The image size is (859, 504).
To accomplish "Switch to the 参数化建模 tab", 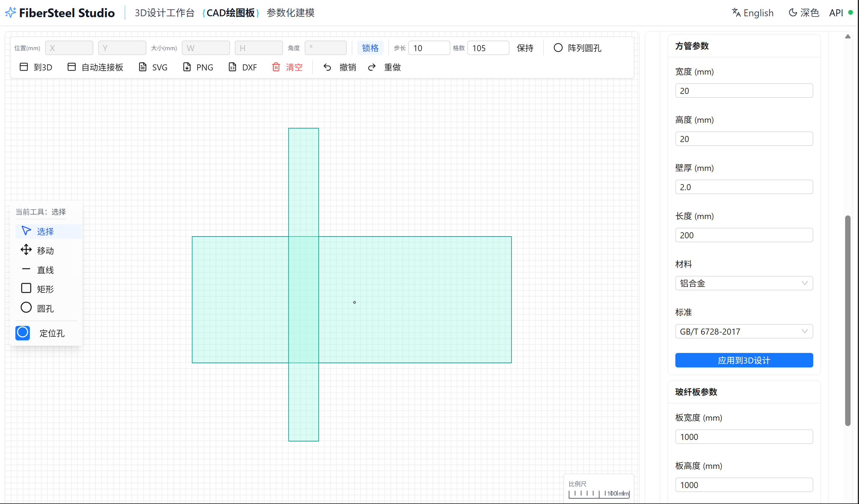I will 291,13.
